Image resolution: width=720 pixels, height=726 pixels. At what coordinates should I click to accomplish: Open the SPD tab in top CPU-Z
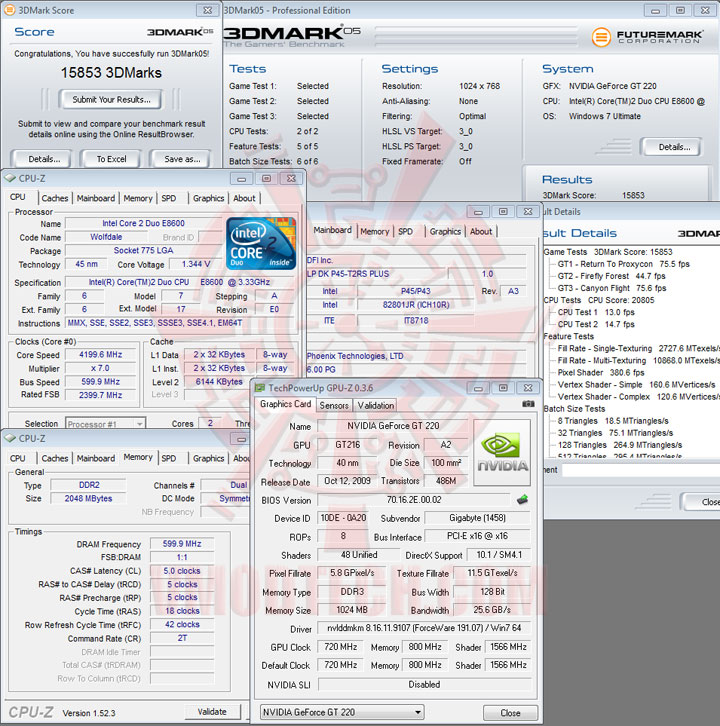pyautogui.click(x=169, y=198)
